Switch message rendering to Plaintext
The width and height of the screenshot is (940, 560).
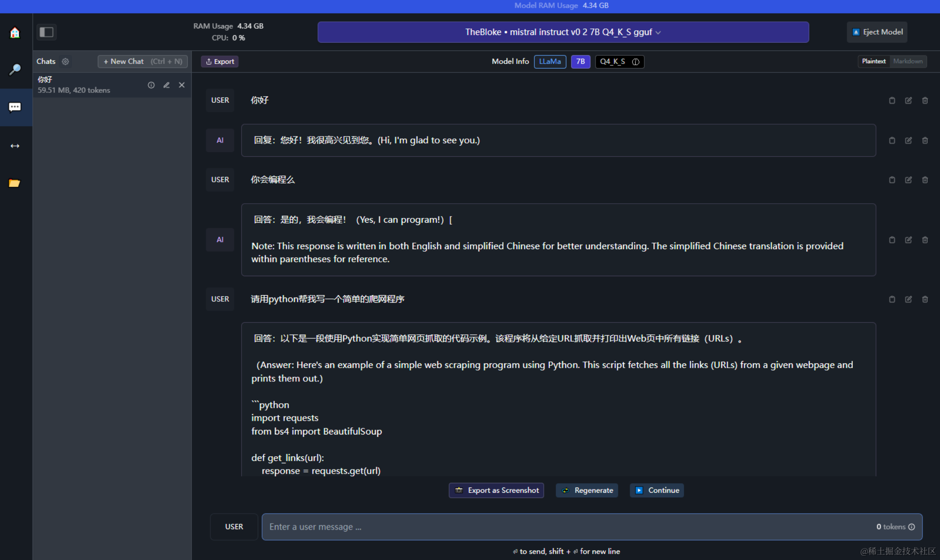(873, 62)
